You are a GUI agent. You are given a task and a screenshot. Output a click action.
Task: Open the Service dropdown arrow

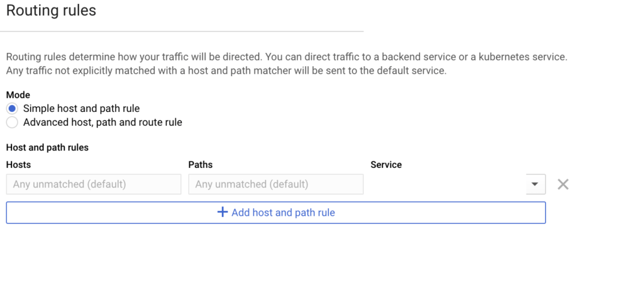535,184
